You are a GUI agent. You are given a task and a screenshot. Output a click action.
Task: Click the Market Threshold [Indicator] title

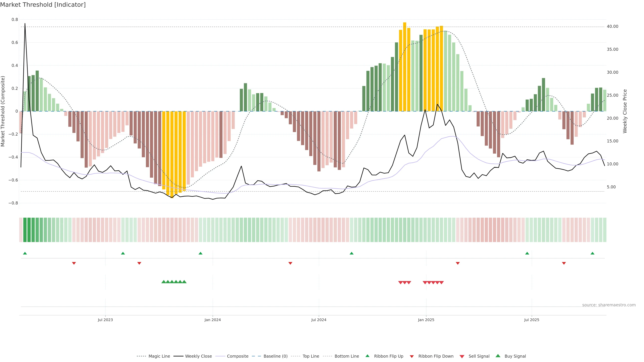tap(43, 5)
